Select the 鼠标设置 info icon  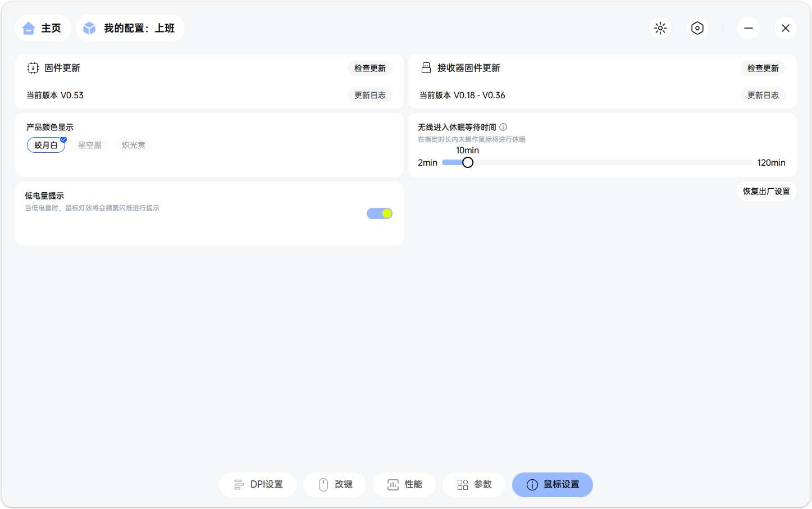pyautogui.click(x=532, y=484)
